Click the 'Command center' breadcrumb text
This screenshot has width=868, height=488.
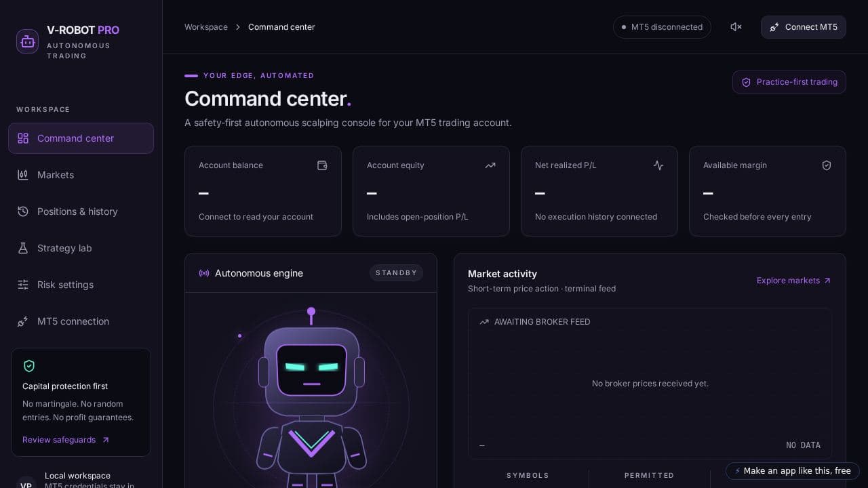pos(281,27)
